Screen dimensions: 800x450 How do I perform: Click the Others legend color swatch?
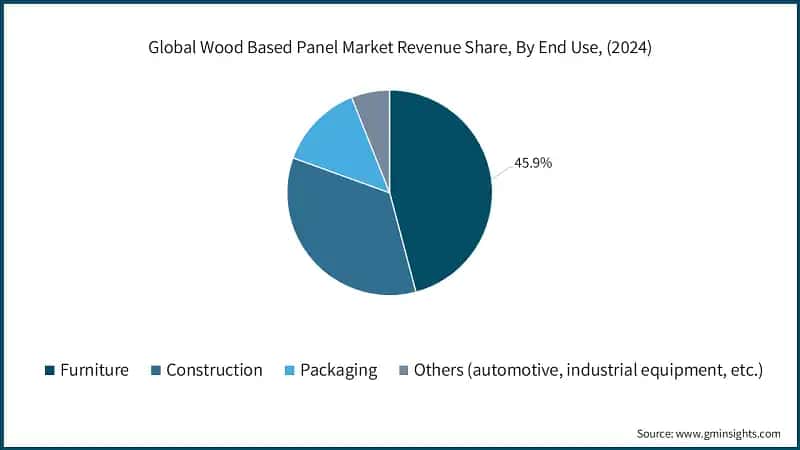pyautogui.click(x=404, y=370)
